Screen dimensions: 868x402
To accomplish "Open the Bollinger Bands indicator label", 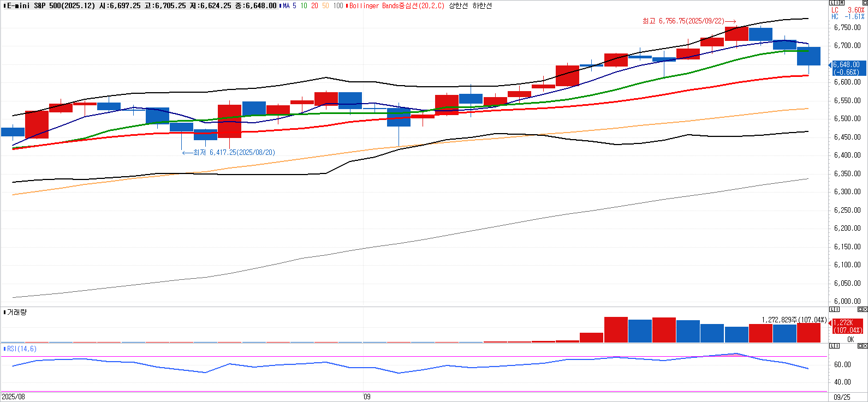I will coord(397,5).
